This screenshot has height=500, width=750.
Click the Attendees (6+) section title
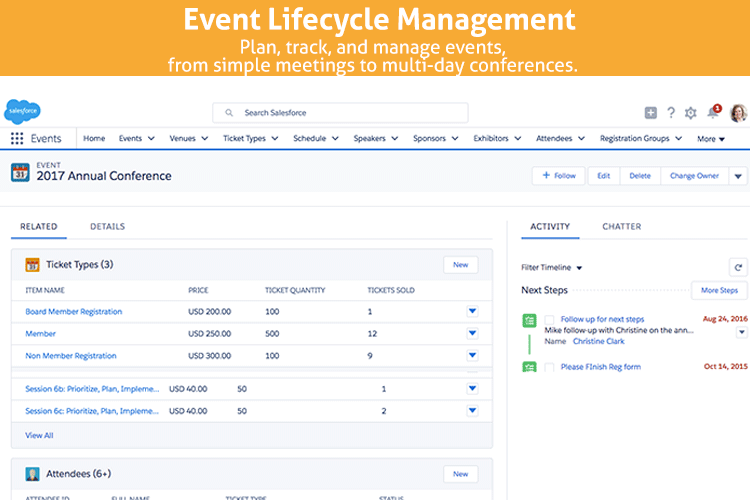coord(78,474)
